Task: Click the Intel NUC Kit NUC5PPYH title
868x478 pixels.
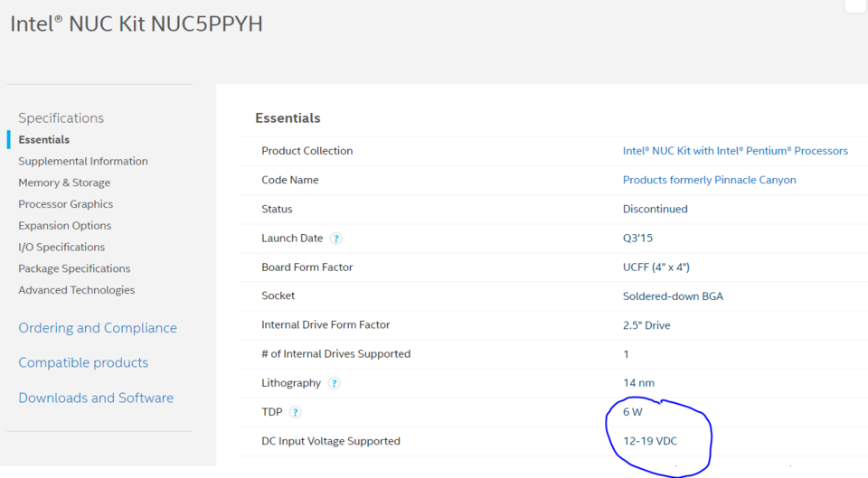Action: [137, 23]
